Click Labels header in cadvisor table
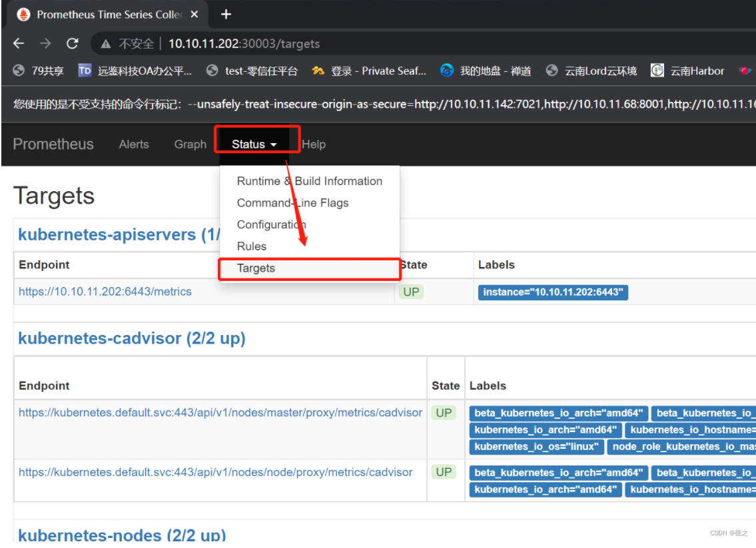 (x=488, y=386)
